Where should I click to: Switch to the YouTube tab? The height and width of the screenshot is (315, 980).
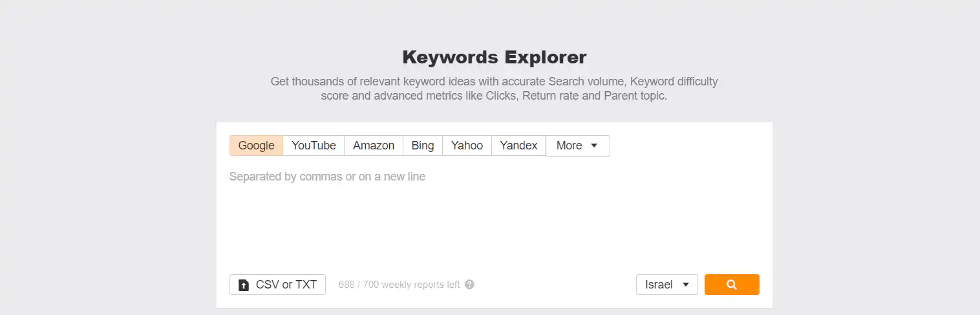coord(314,146)
